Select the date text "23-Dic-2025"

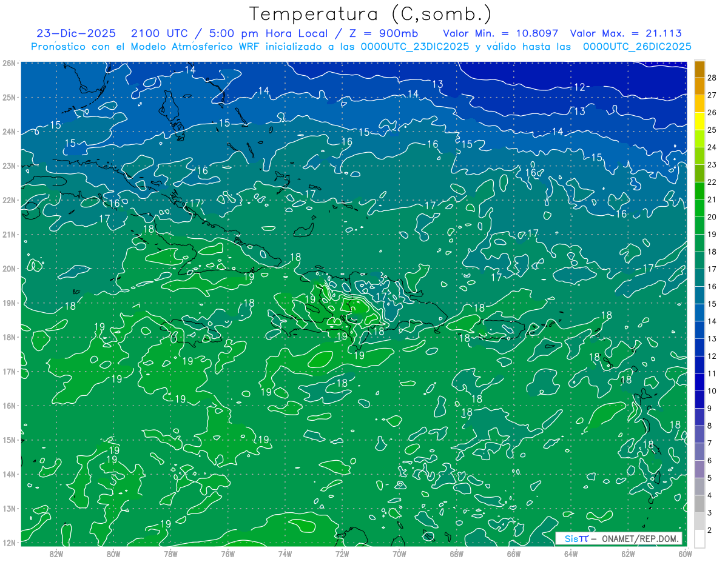[x=77, y=34]
